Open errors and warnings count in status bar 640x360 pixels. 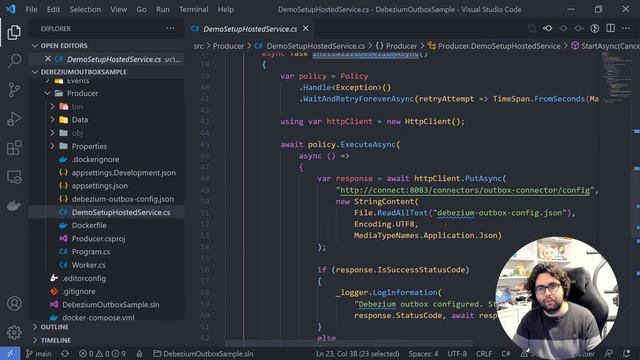pos(102,353)
